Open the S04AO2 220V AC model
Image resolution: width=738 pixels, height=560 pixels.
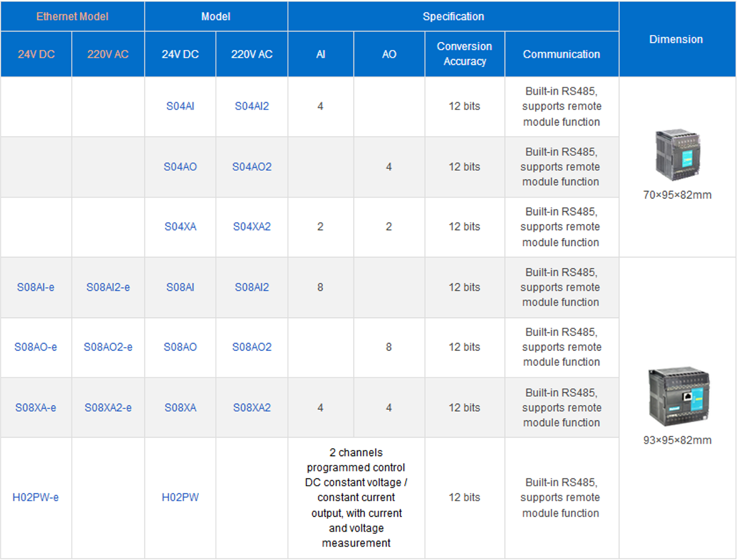(x=251, y=167)
